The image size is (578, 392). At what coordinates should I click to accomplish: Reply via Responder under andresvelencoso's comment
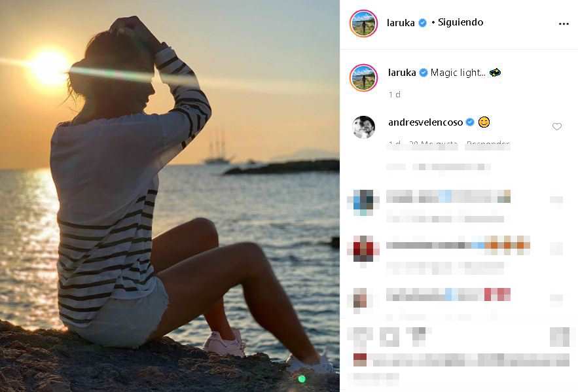coord(488,144)
